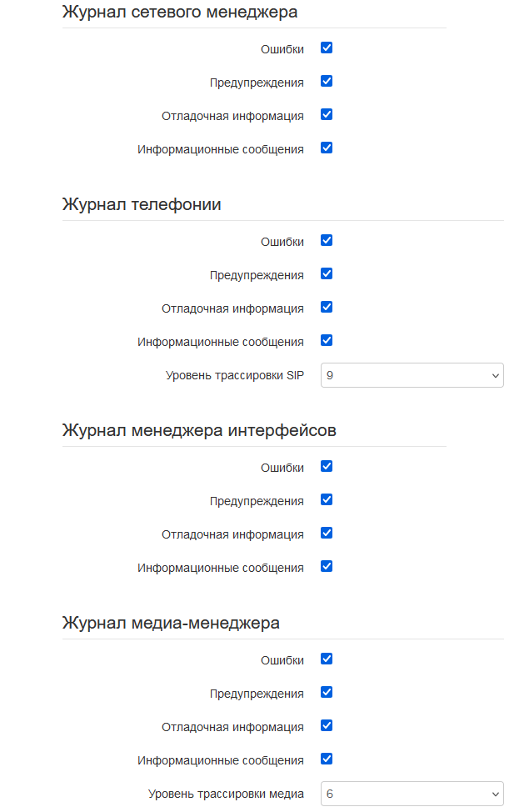
Task: Toggle Информационные сообщения in Журнал менеджера интерфейсов
Action: [327, 567]
